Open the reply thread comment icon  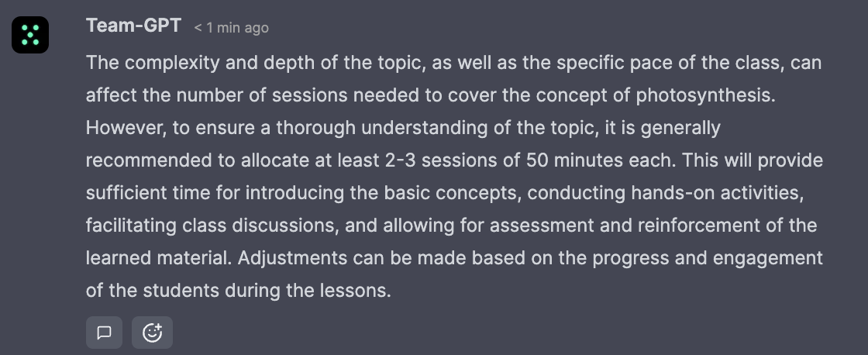[104, 333]
